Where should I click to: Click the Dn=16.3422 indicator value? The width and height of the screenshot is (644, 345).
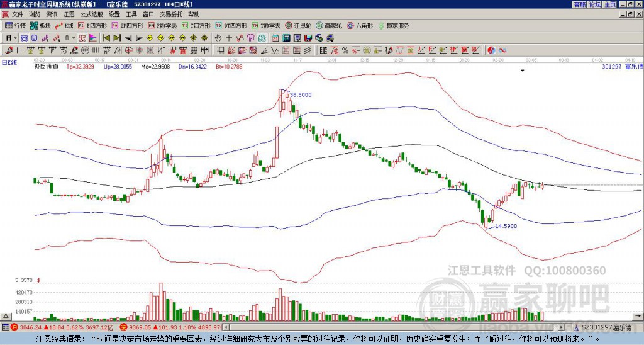(192, 67)
